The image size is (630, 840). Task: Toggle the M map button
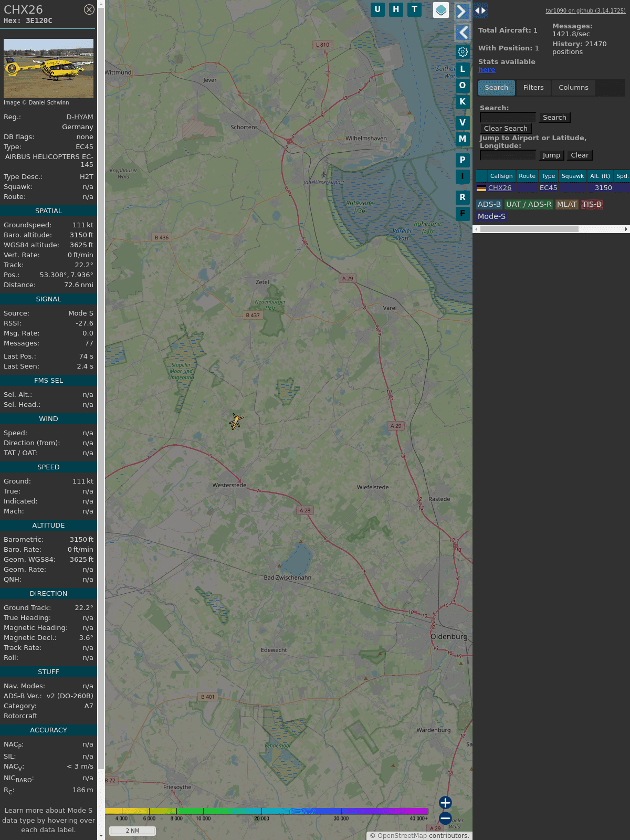pos(463,139)
